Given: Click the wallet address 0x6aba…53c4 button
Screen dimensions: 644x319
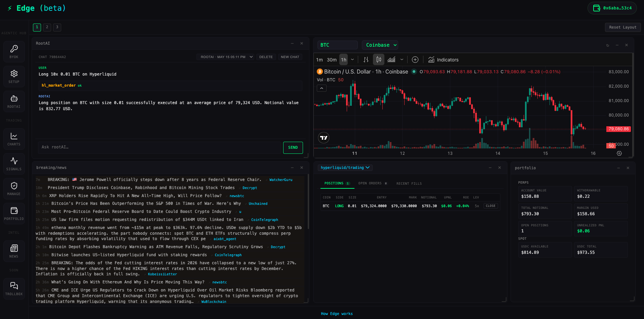Looking at the screenshot, I should 612,8.
